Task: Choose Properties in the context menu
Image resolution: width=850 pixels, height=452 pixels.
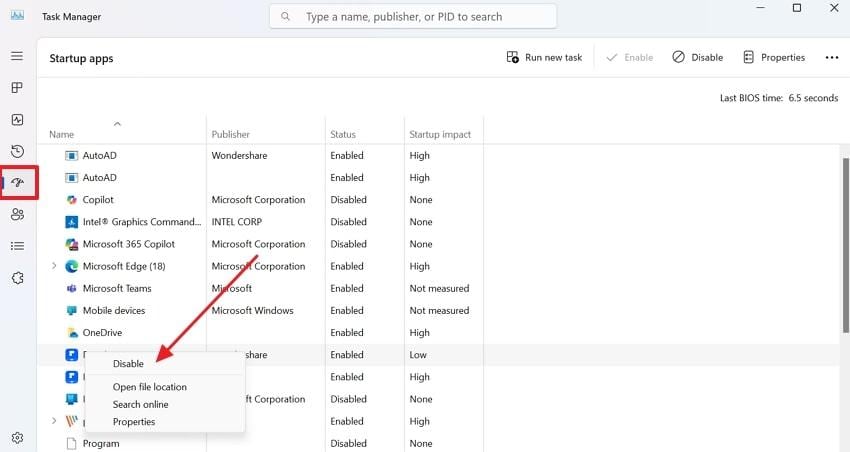Action: (134, 422)
